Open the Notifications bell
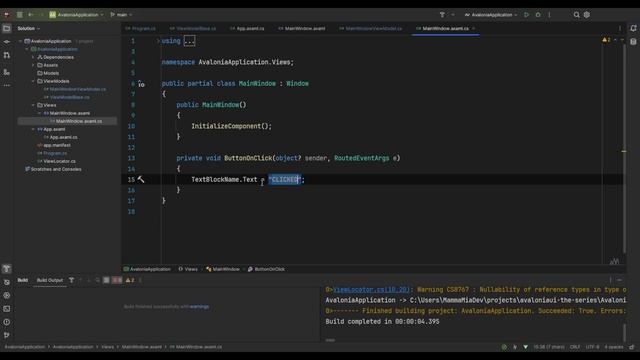Image resolution: width=640 pixels, height=360 pixels. (x=633, y=28)
